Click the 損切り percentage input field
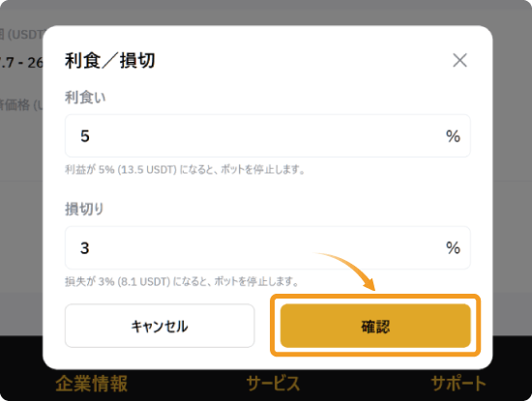 tap(267, 247)
